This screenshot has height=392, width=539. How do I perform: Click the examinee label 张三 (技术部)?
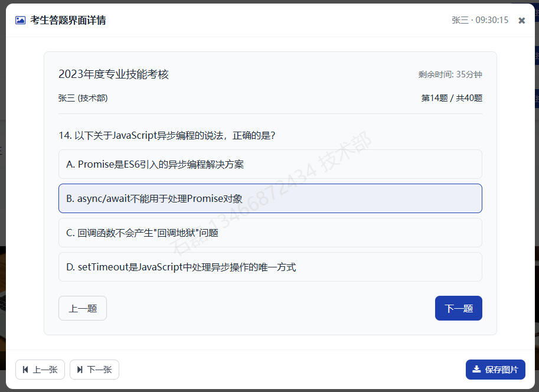click(83, 98)
